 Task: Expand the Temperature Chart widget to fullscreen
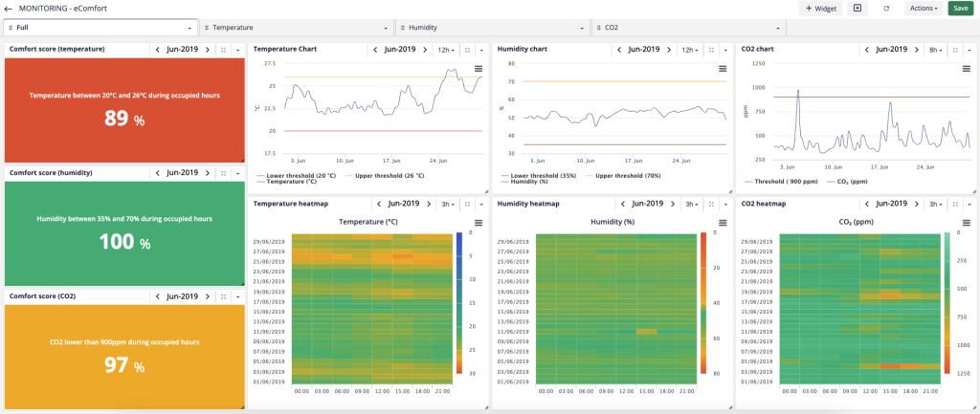467,50
